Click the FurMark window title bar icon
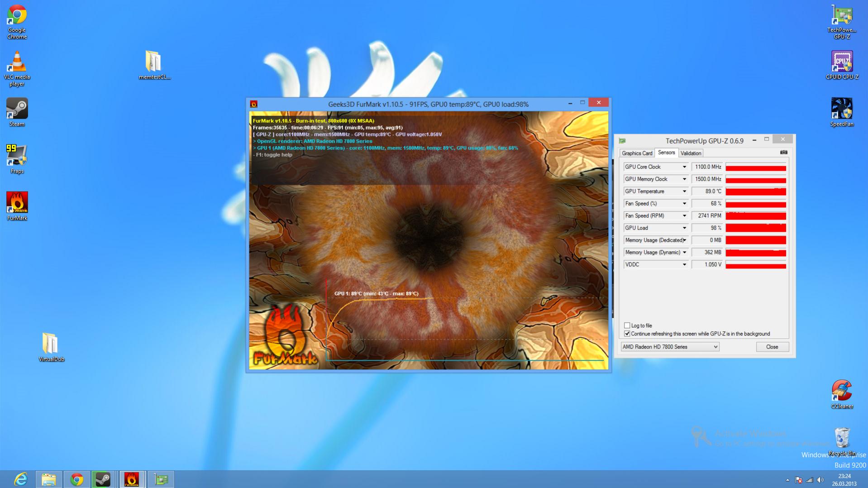 pyautogui.click(x=254, y=104)
